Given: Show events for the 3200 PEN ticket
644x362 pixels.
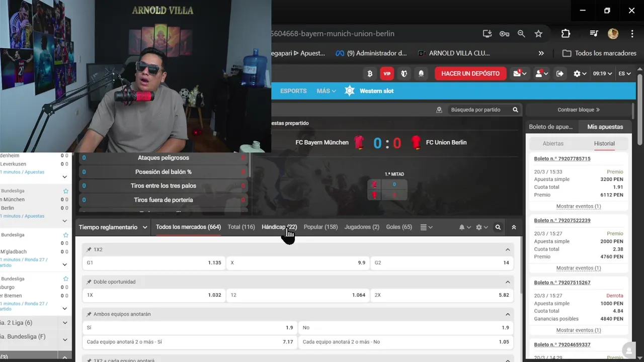Looking at the screenshot, I should [579, 206].
